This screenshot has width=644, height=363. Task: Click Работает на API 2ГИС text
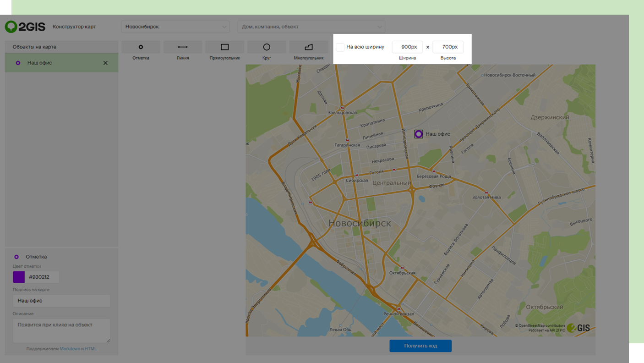(547, 330)
